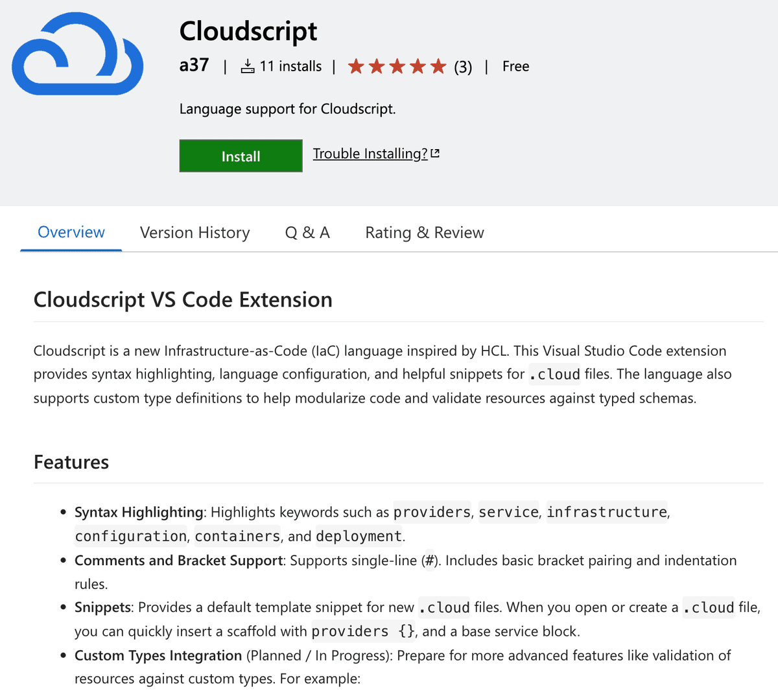The height and width of the screenshot is (700, 778).
Task: Click the Cloudscript VS Code Extension heading
Action: [183, 299]
